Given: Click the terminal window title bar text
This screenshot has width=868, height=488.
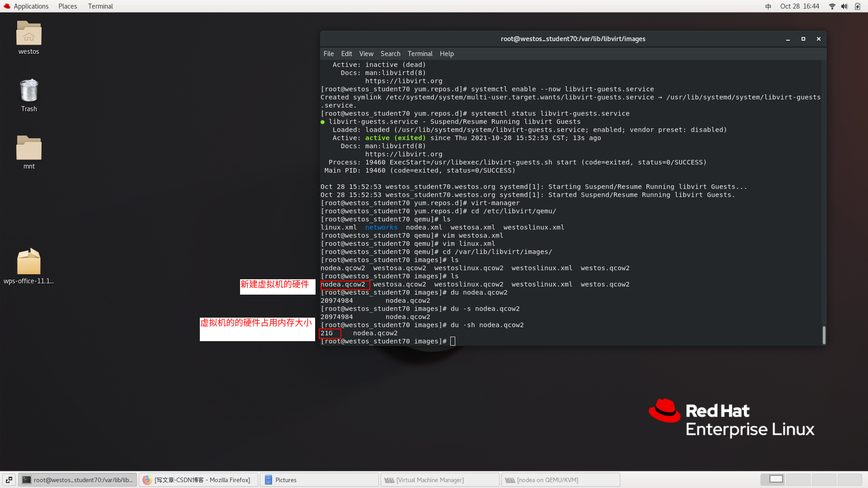Looking at the screenshot, I should (573, 39).
